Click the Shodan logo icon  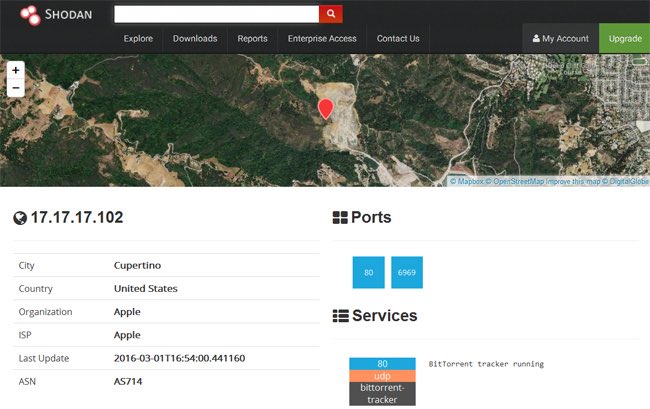[30, 15]
